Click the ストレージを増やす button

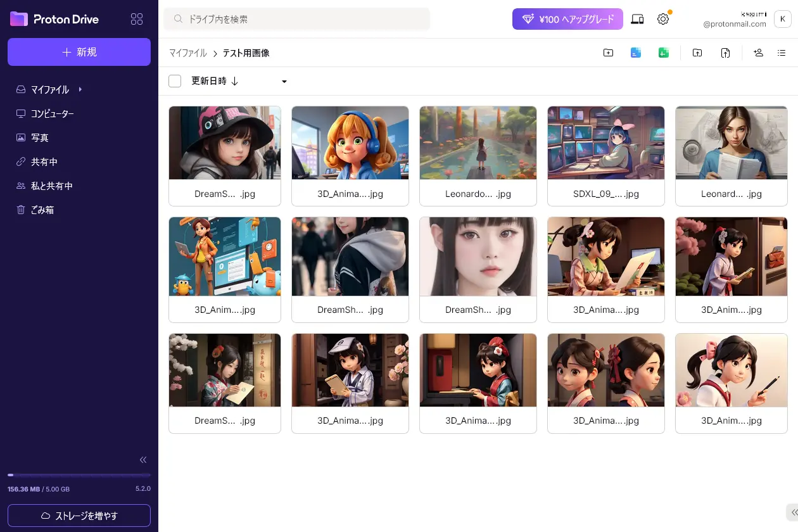tap(79, 516)
